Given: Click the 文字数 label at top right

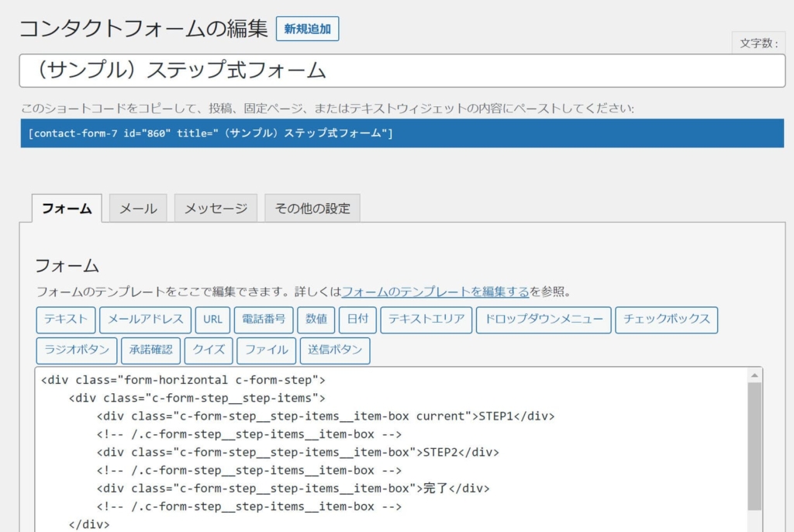Looking at the screenshot, I should (759, 43).
